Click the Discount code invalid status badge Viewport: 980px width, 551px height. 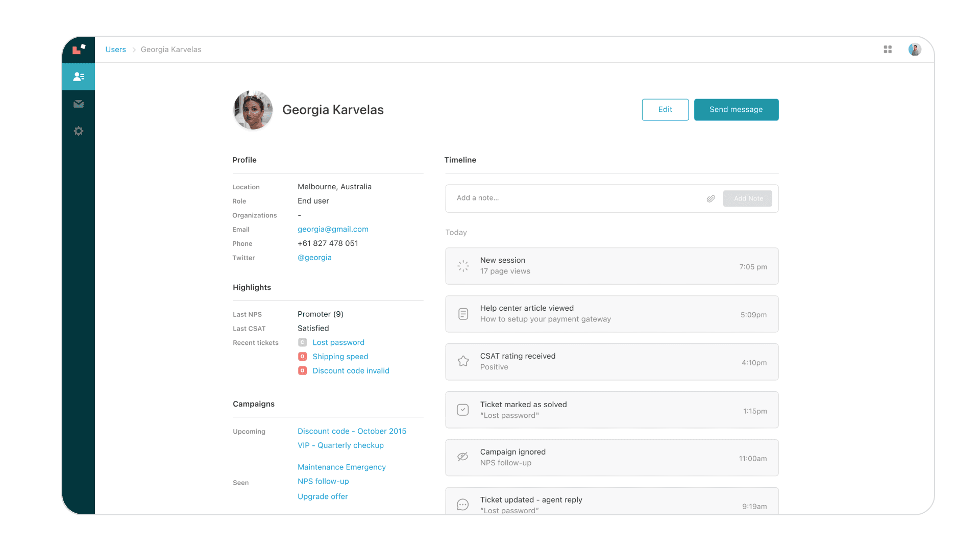302,371
